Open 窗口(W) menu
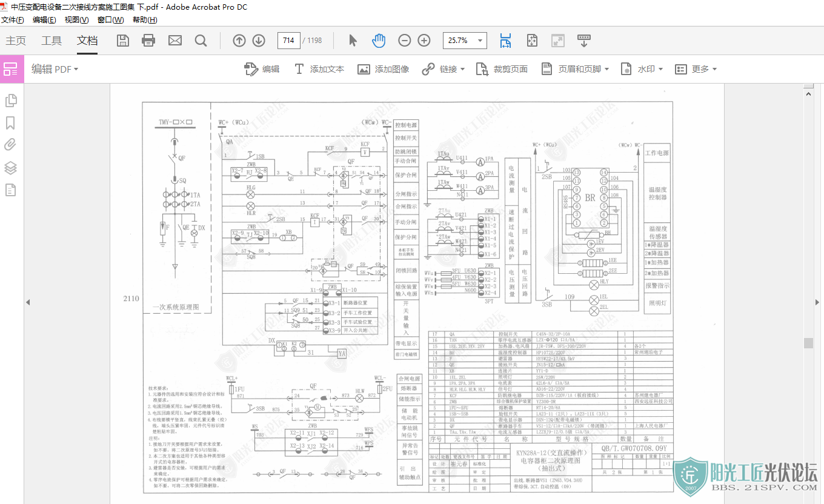This screenshot has width=824, height=504. 110,20
